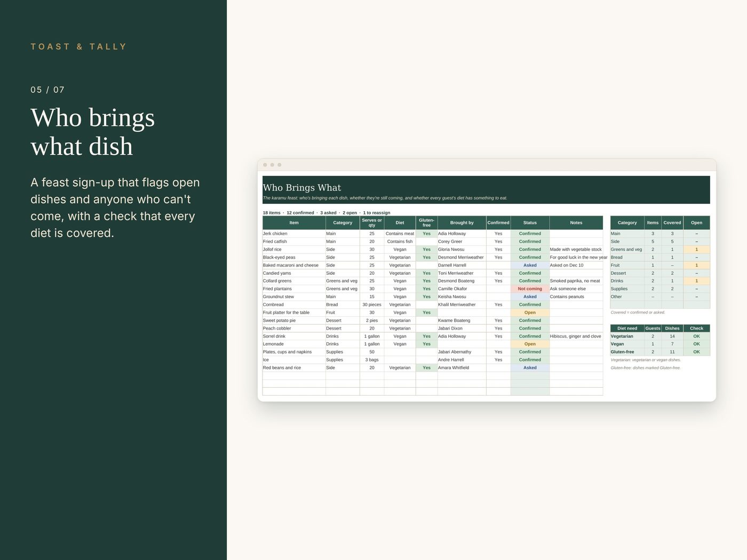The width and height of the screenshot is (747, 560).
Task: Select the 'Notes' column header
Action: pos(576,223)
